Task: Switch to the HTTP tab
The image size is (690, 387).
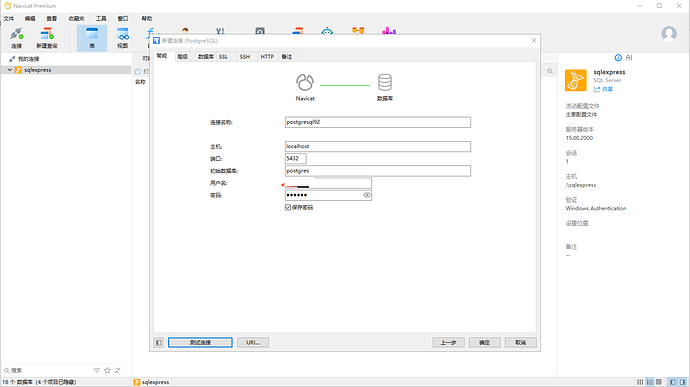Action: 267,56
